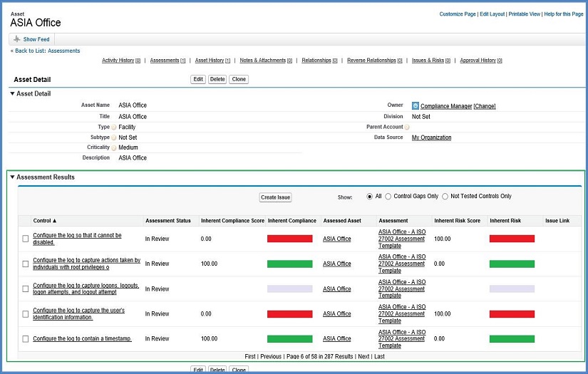Screen dimensions: 588x374
Task: Select the All radio button
Action: [370, 197]
